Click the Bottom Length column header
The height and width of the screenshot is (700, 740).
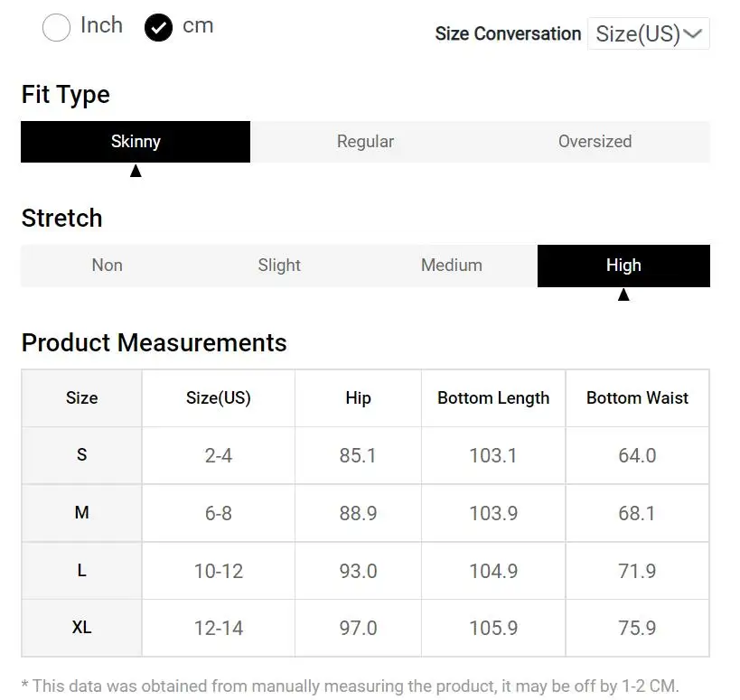(x=493, y=398)
